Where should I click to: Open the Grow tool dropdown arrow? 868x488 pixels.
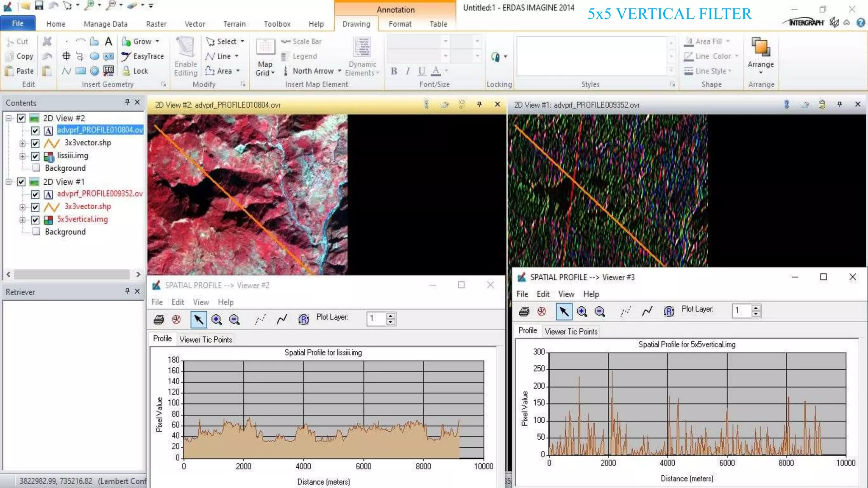tap(157, 41)
